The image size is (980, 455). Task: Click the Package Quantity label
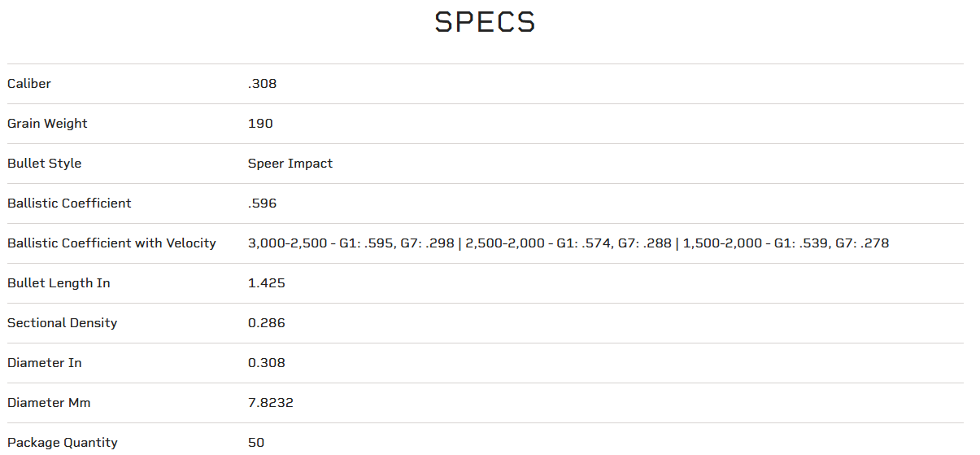tap(62, 443)
